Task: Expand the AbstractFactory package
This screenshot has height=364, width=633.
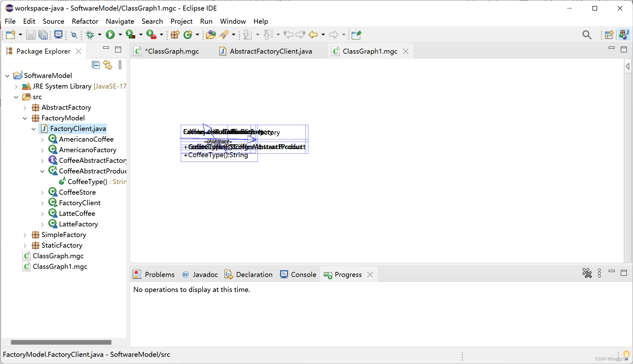Action: 25,107
